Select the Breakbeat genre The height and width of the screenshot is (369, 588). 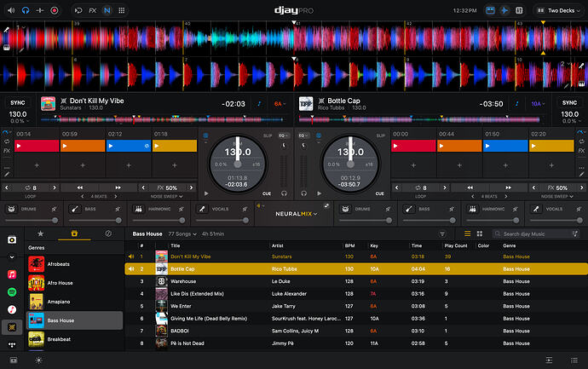tap(74, 339)
